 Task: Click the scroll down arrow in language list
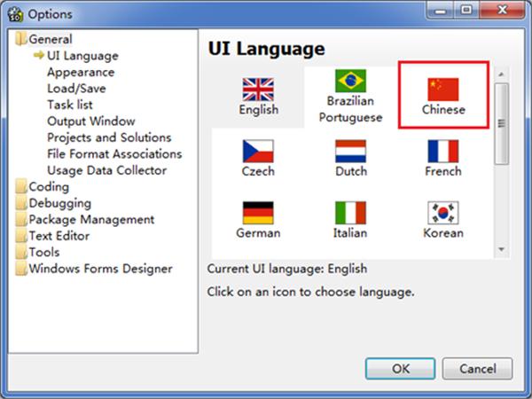click(x=502, y=249)
